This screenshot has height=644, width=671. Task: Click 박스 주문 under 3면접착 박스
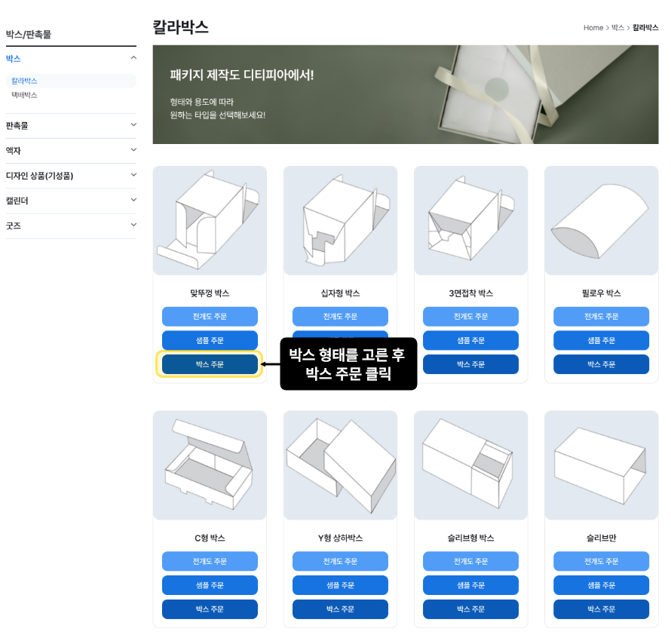[470, 364]
